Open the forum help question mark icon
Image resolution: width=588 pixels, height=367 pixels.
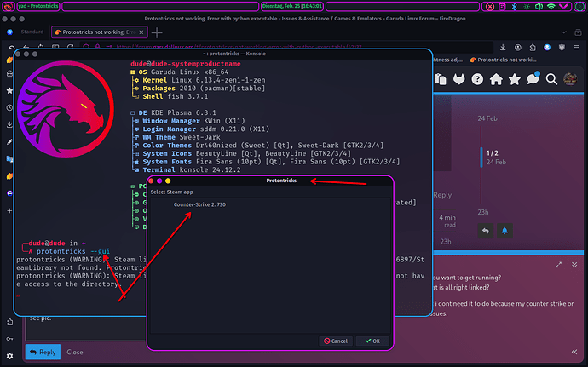(x=477, y=79)
